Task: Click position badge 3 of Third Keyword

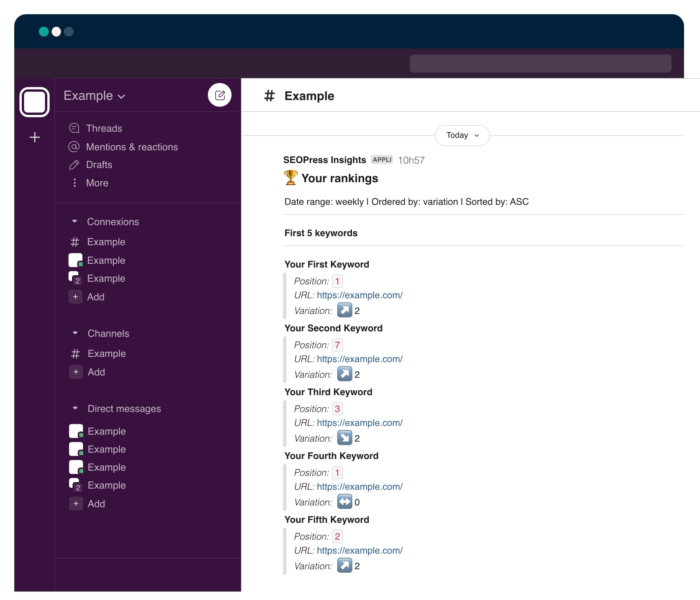Action: tap(337, 409)
